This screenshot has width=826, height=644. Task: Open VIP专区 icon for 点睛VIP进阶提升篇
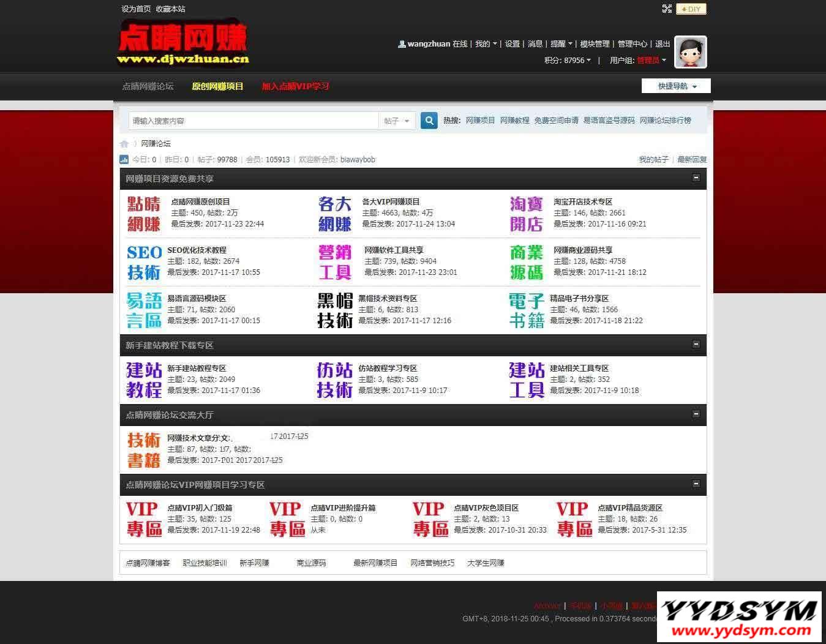click(287, 520)
